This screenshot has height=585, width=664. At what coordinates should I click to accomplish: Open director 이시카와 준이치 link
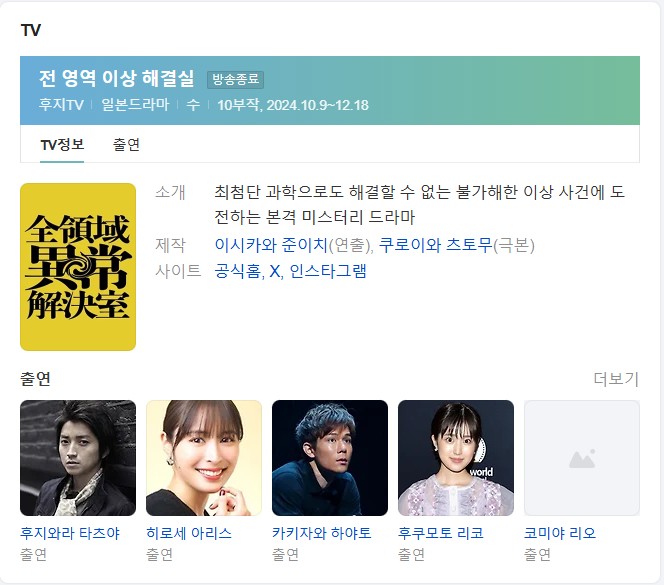(271, 245)
